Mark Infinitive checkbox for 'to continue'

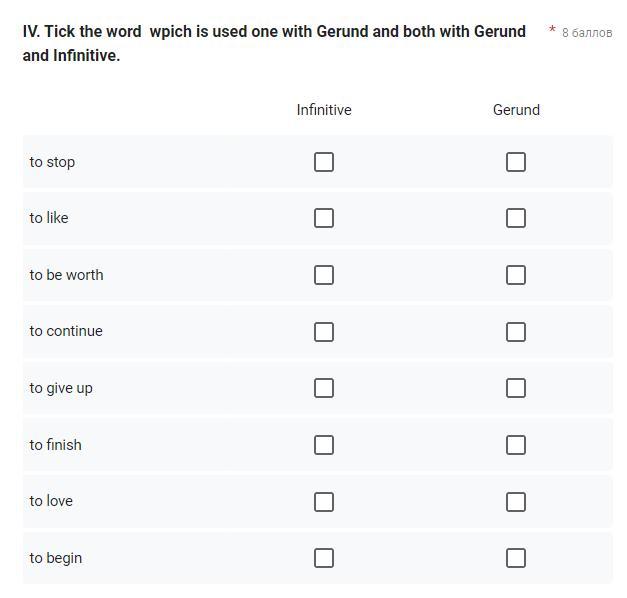pyautogui.click(x=323, y=332)
